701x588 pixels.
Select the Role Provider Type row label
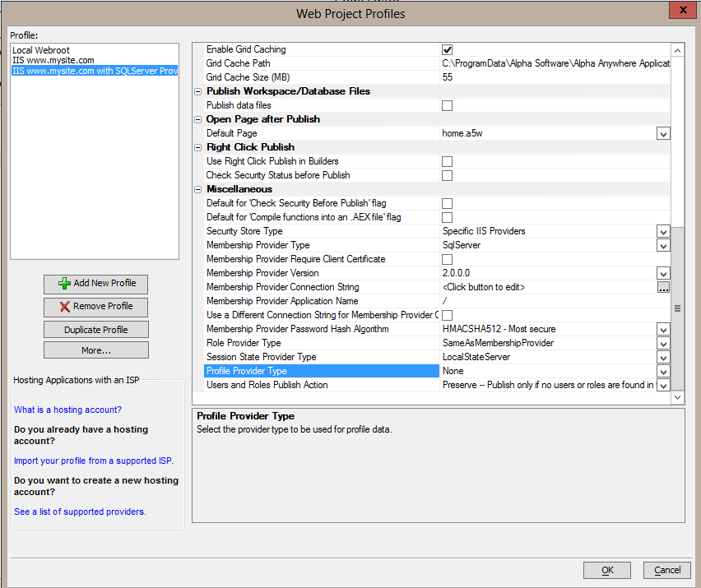[244, 343]
